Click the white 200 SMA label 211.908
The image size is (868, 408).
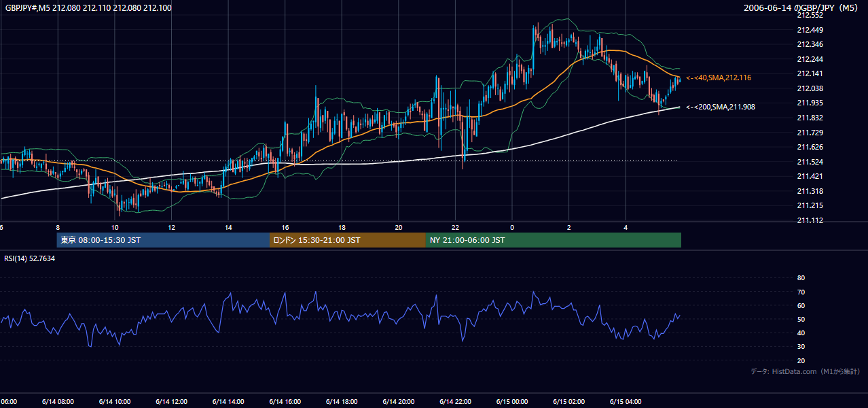tap(720, 107)
